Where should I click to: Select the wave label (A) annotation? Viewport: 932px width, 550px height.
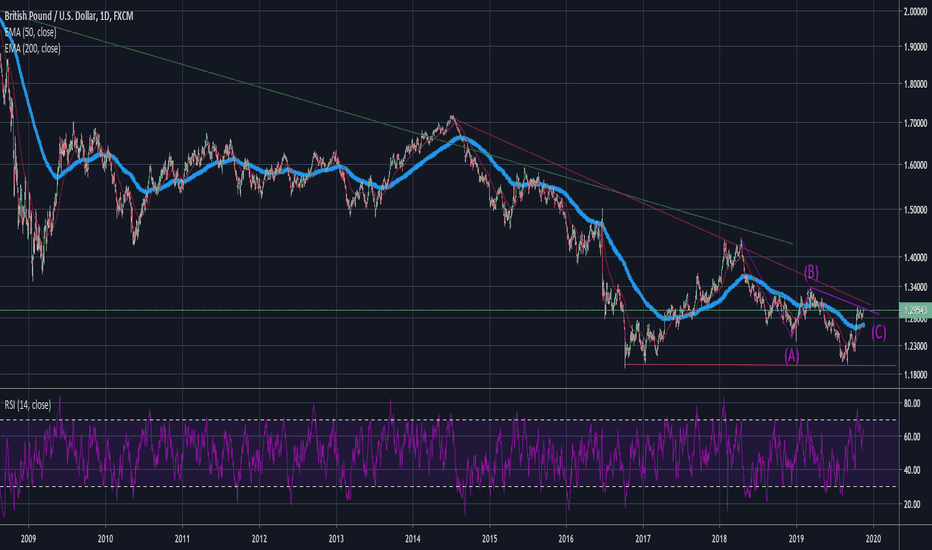coord(791,356)
